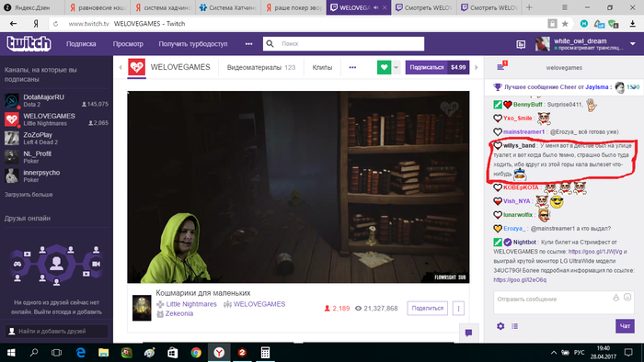This screenshot has height=362, width=644.
Task: Open chat rooms list icon with notification
Action: [501, 66]
